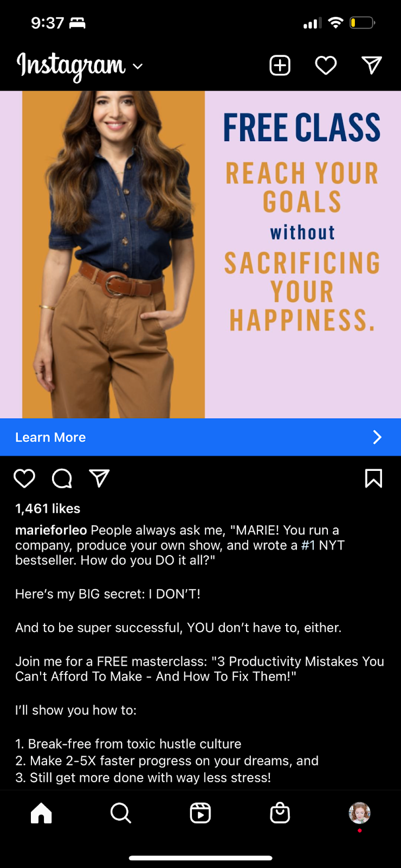Open the marieforleo username link

tap(51, 530)
